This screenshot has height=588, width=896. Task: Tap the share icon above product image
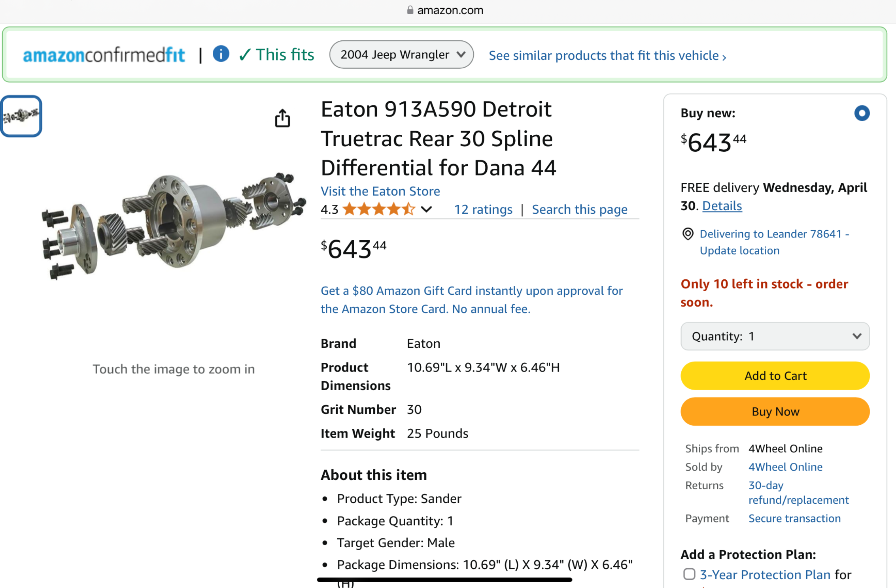282,118
